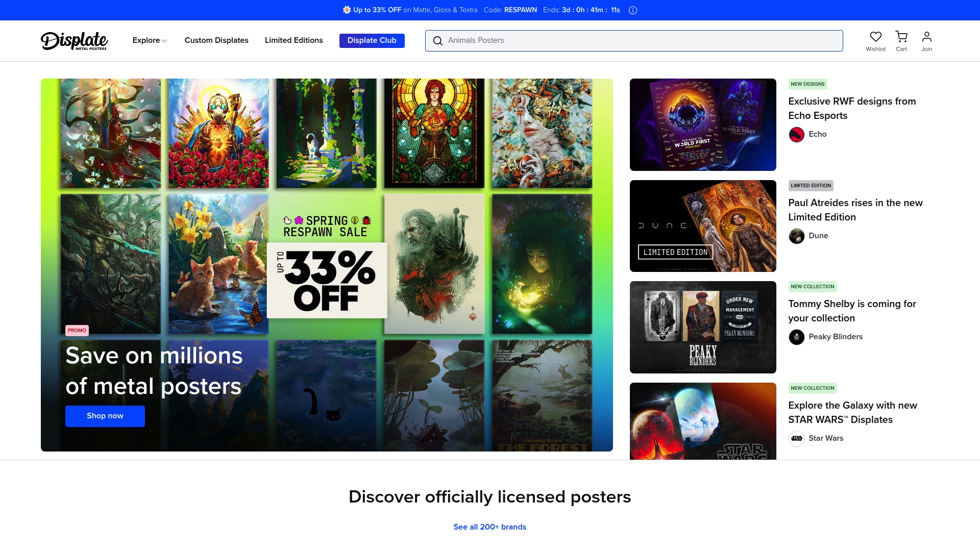The width and height of the screenshot is (980, 551).
Task: Click Discover officially licensed posters heading
Action: (490, 497)
